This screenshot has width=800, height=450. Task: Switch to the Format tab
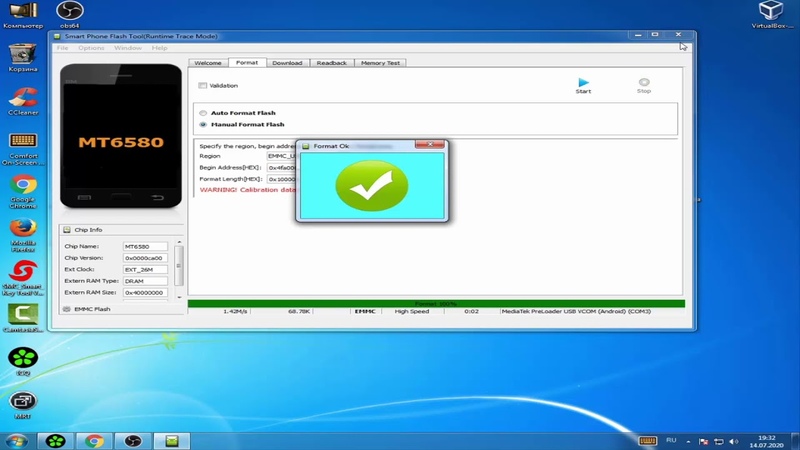247,62
